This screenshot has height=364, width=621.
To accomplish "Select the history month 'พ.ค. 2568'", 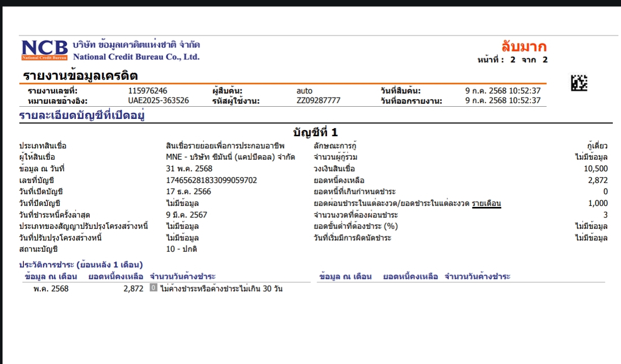I will (51, 289).
